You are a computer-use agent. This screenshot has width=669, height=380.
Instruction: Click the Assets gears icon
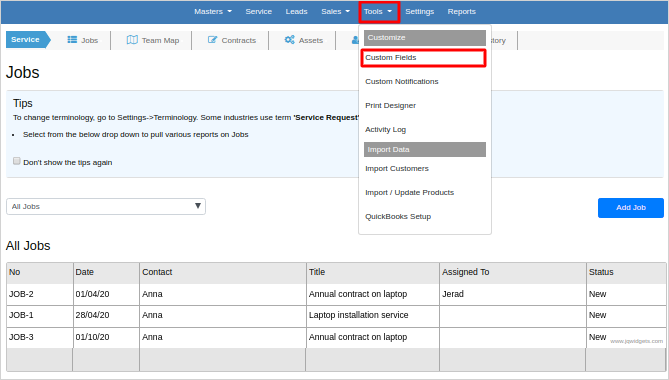290,40
